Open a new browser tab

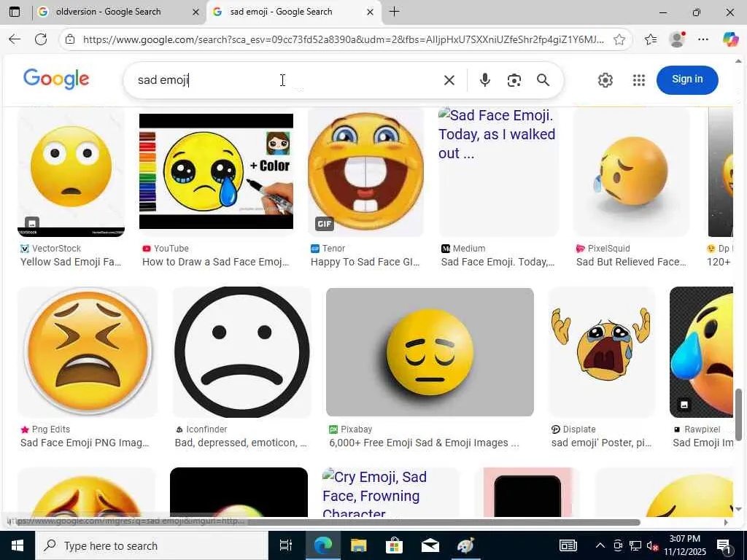tap(394, 12)
